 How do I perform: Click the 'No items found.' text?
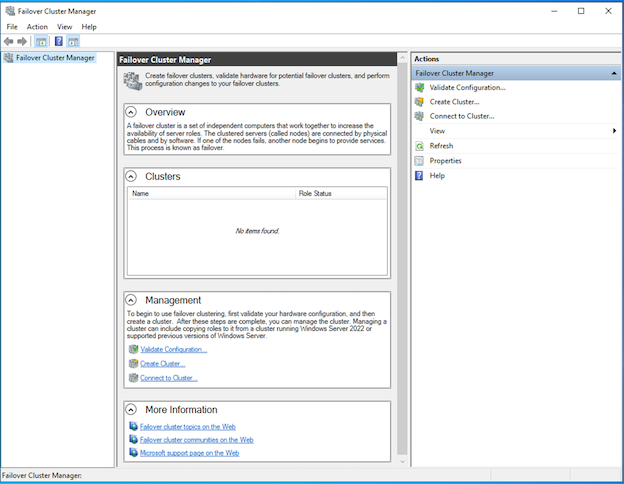(x=257, y=231)
